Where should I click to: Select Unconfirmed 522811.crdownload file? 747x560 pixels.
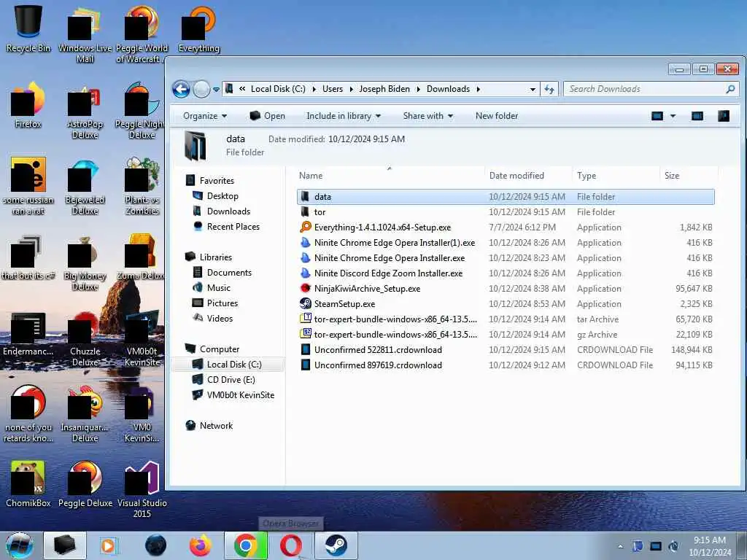pos(378,349)
